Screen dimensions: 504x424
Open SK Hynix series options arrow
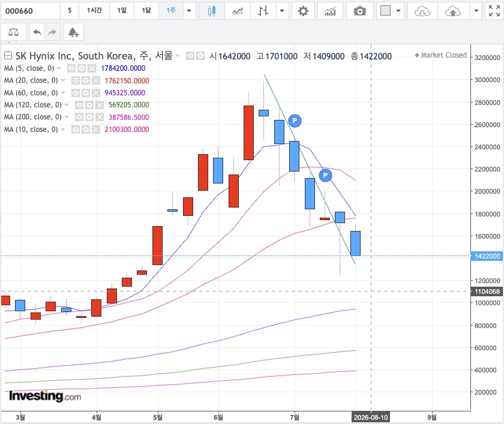(178, 56)
